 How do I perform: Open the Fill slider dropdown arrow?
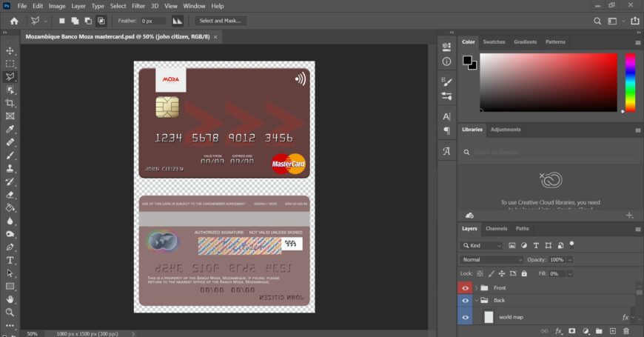(x=570, y=274)
